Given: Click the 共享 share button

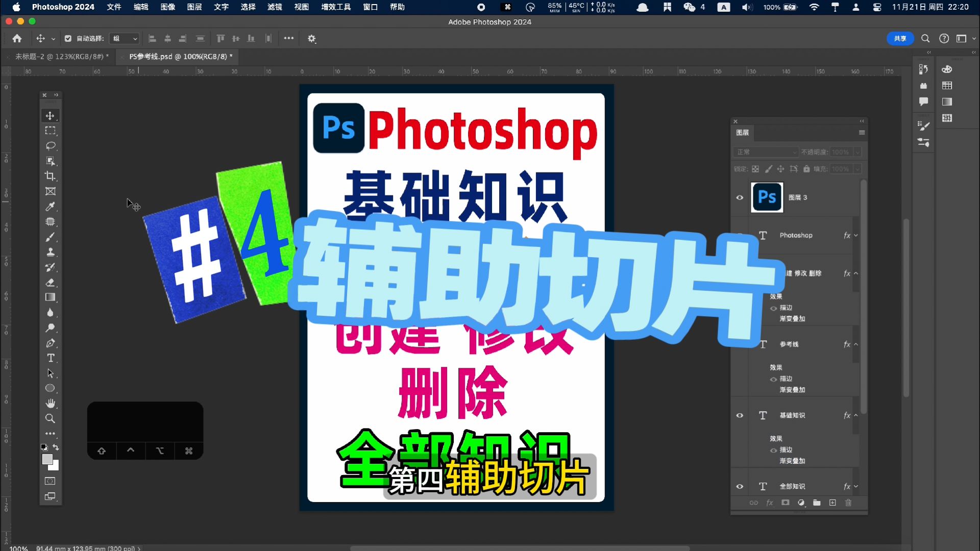Looking at the screenshot, I should coord(900,38).
